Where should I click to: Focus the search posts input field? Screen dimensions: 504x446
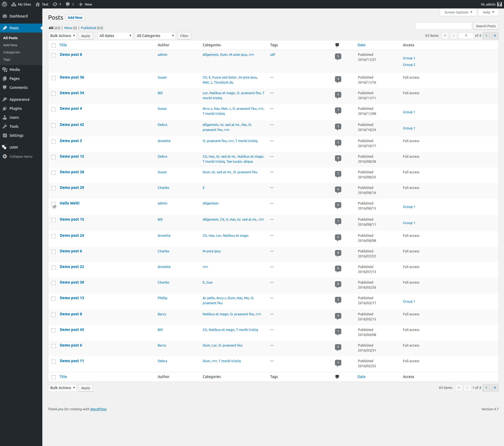[x=443, y=26]
